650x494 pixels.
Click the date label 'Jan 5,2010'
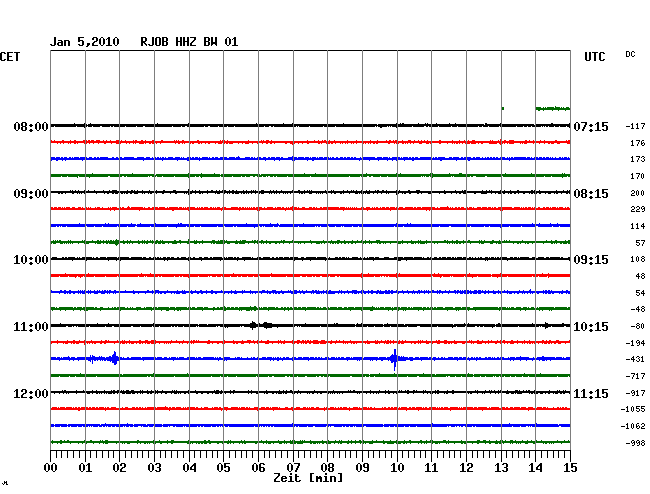(x=85, y=42)
